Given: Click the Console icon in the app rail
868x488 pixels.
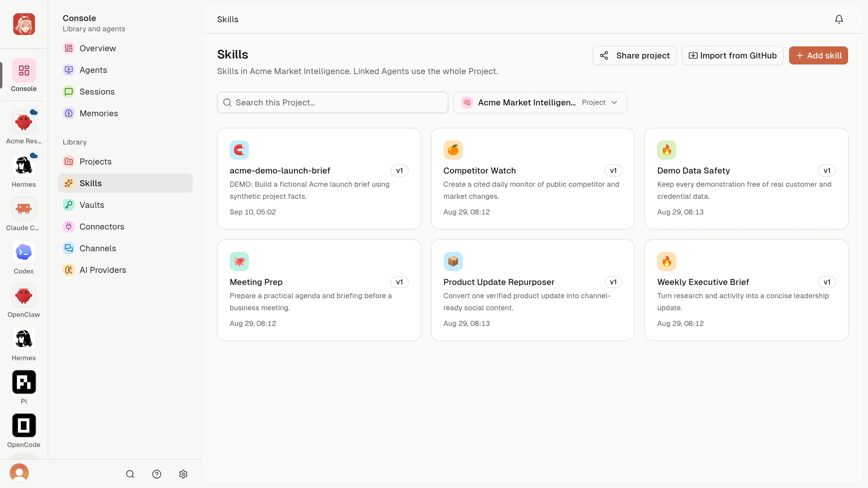Looking at the screenshot, I should click(x=24, y=70).
